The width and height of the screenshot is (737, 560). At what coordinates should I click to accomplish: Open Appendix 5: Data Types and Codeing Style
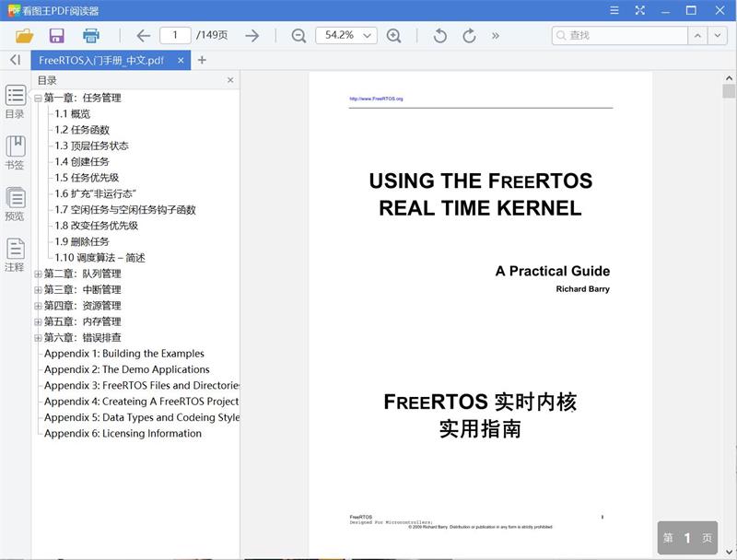(142, 417)
